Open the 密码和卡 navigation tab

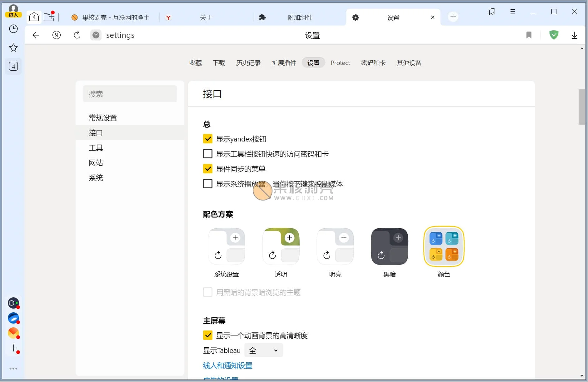[373, 63]
